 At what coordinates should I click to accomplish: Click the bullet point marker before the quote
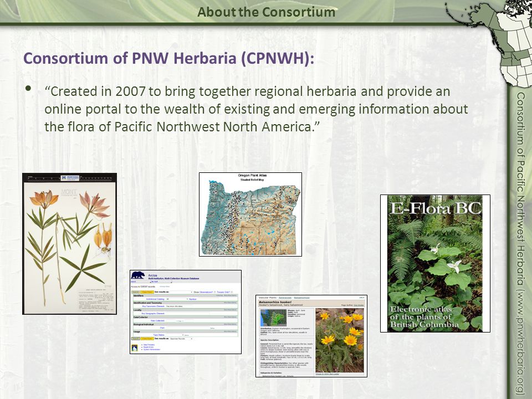[x=28, y=89]
